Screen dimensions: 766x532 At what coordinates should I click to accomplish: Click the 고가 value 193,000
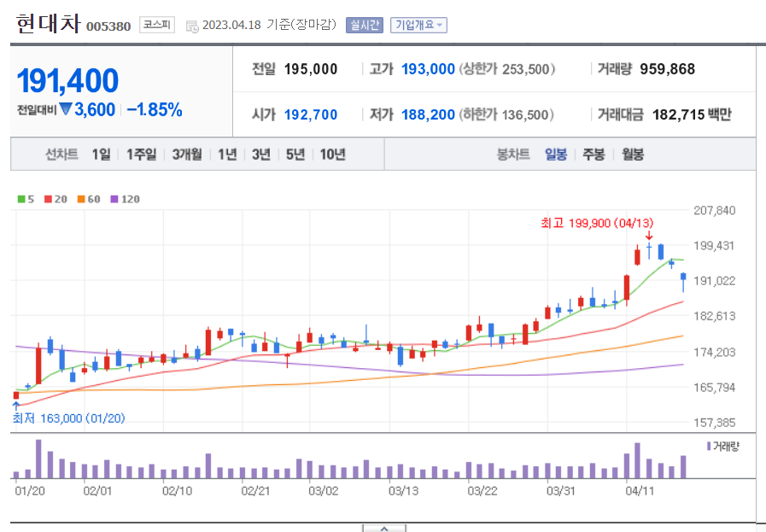(x=428, y=69)
